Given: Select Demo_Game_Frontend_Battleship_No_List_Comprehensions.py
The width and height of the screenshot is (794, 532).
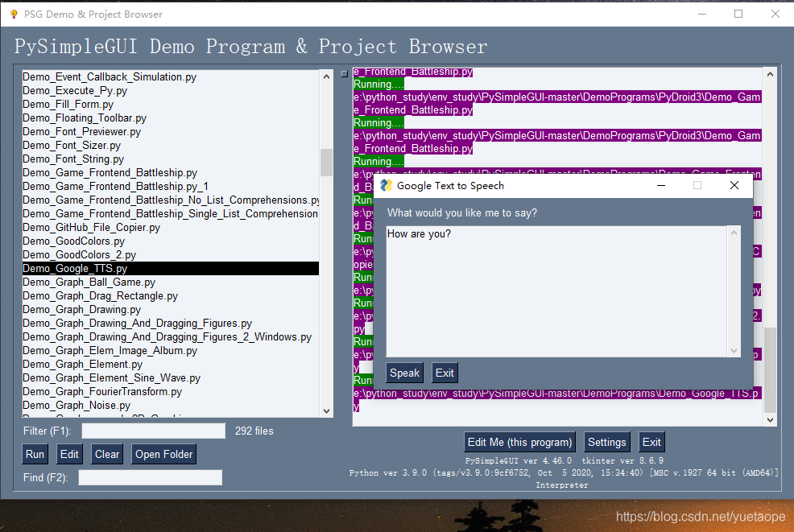Looking at the screenshot, I should click(x=170, y=200).
